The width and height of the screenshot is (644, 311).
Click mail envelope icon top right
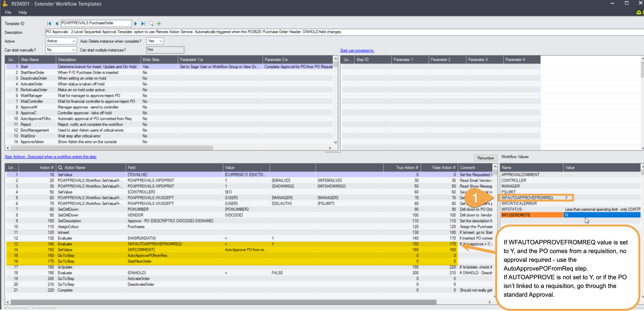(x=639, y=12)
